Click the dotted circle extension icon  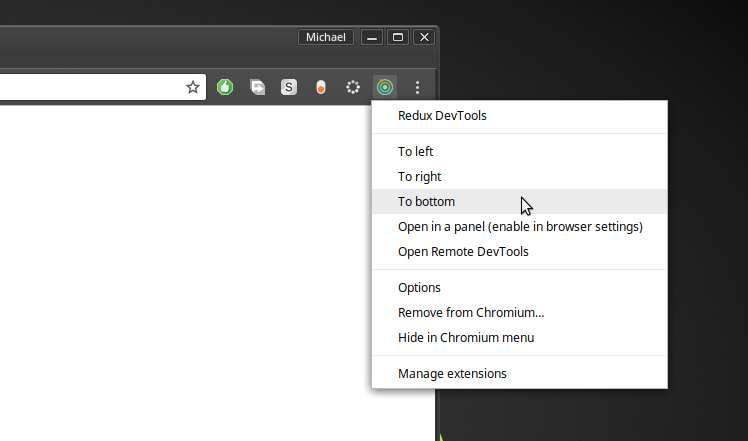point(353,87)
